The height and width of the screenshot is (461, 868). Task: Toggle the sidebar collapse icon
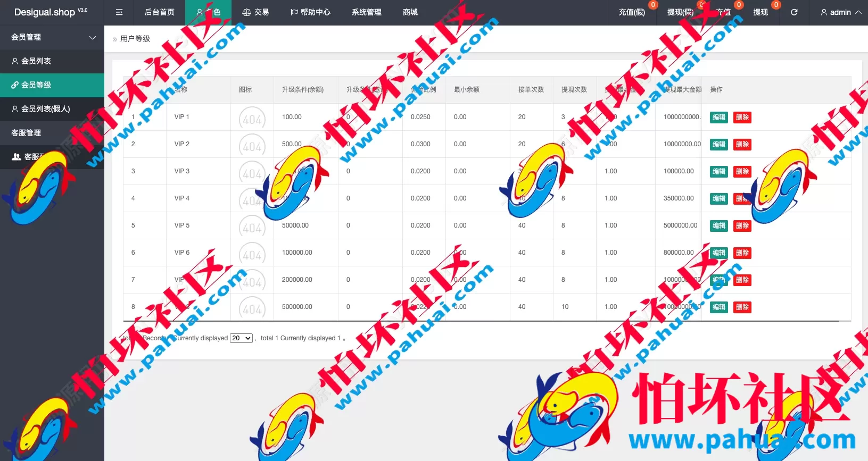tap(119, 12)
